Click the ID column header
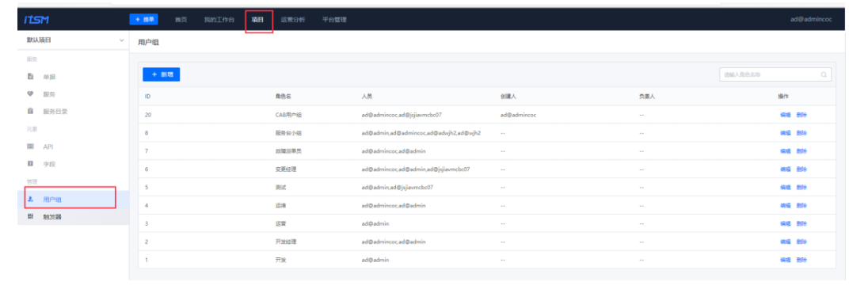Viewport: 868px width, 293px height. coord(148,97)
